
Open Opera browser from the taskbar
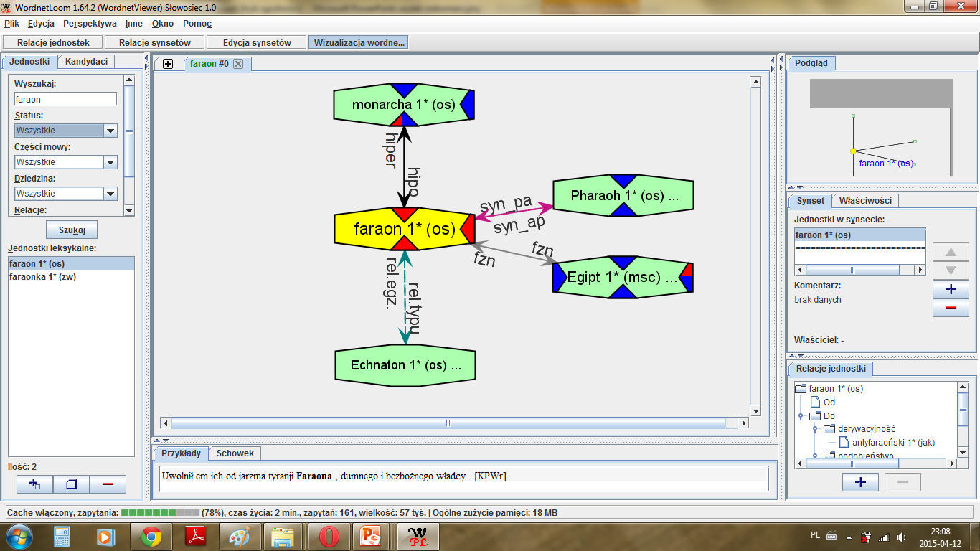pyautogui.click(x=330, y=536)
